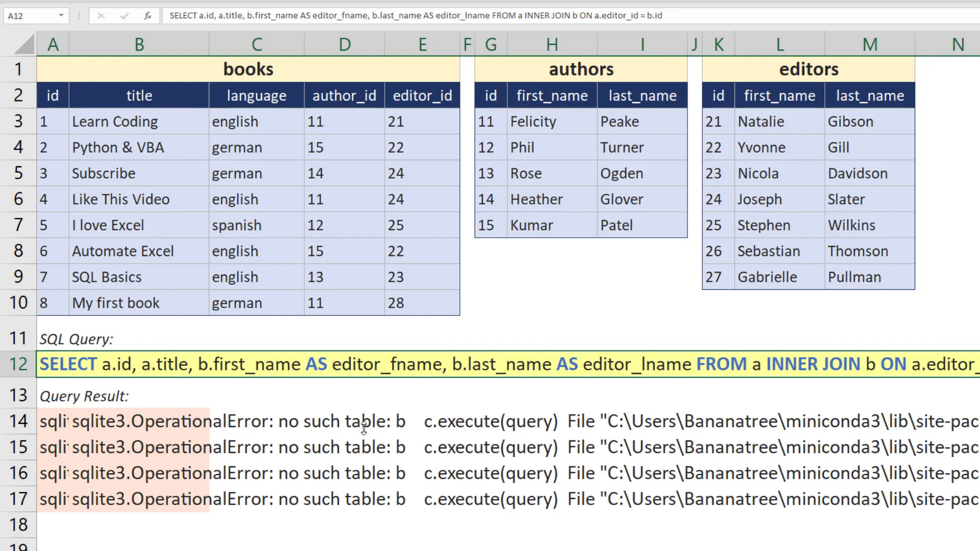Select row 12 header

coord(18,364)
